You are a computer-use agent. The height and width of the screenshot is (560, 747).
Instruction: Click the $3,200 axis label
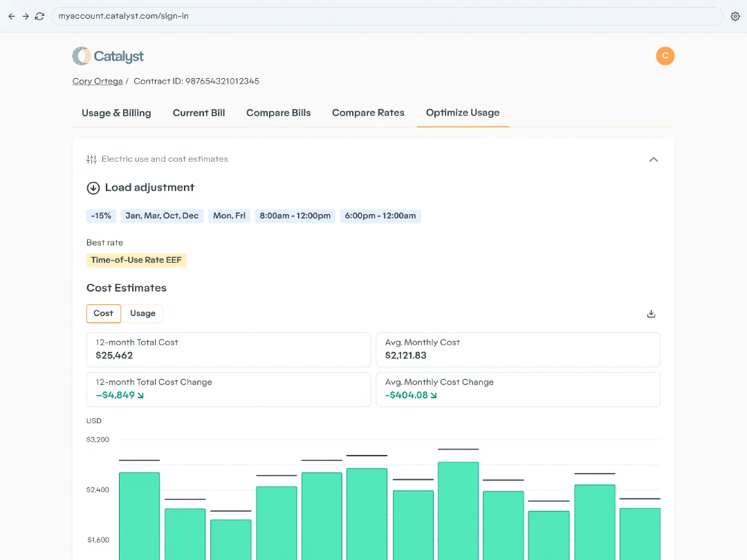coord(98,440)
